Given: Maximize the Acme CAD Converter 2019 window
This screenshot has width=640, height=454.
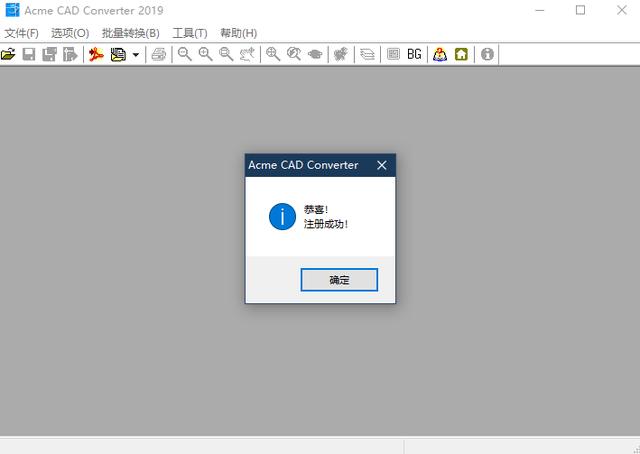Looking at the screenshot, I should [x=580, y=10].
